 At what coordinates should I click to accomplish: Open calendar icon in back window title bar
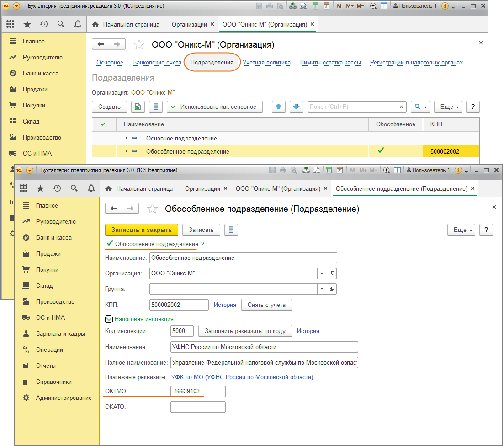[327, 6]
